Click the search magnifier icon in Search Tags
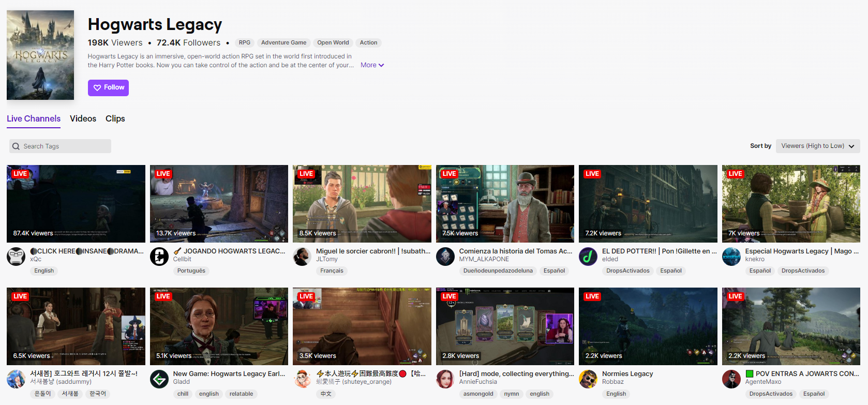 coord(16,146)
